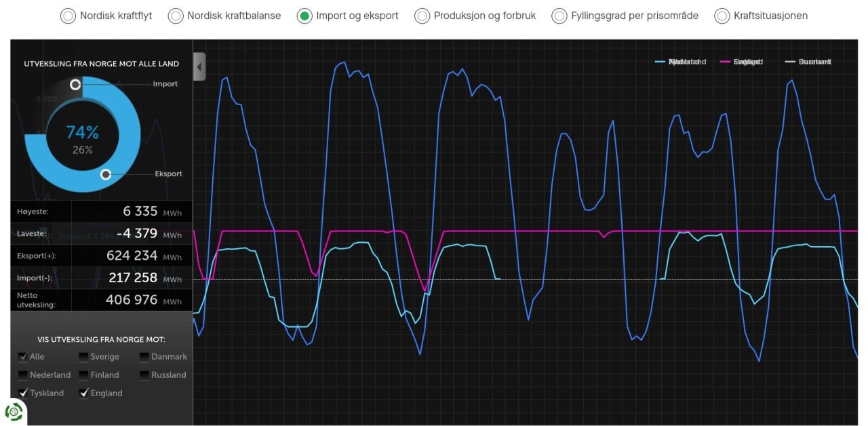The image size is (868, 426).
Task: Click the magenta England legend entry
Action: click(742, 62)
